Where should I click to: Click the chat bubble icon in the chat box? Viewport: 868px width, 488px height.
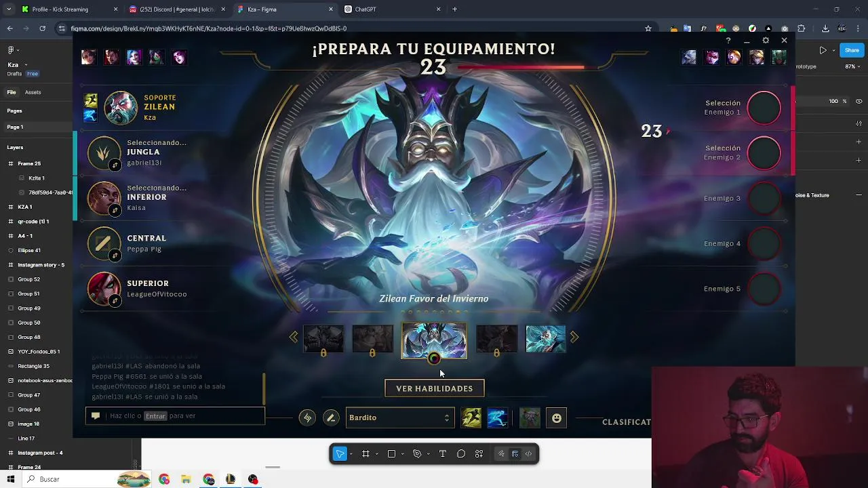coord(96,415)
